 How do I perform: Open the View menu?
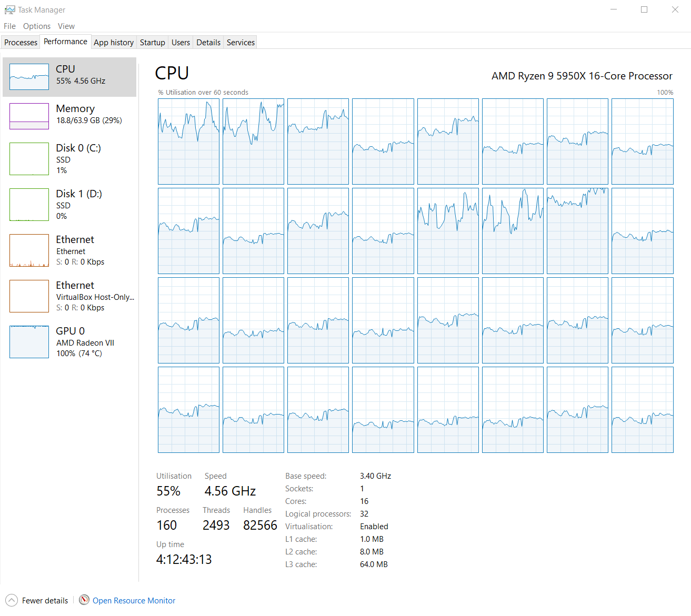point(66,26)
